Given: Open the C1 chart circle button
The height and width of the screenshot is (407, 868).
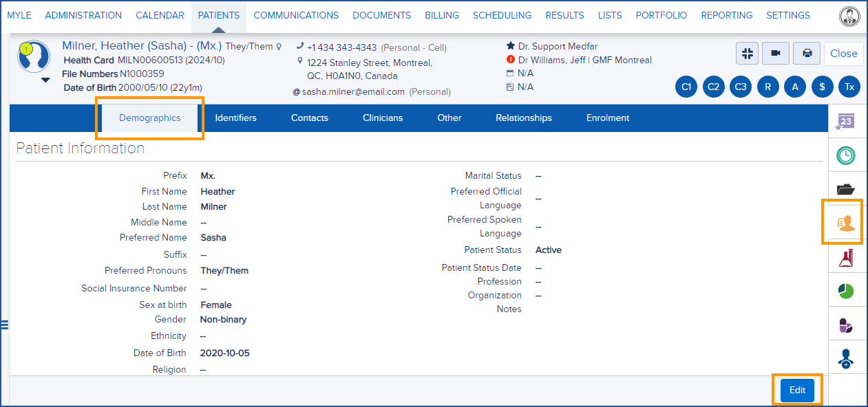Looking at the screenshot, I should pyautogui.click(x=686, y=87).
